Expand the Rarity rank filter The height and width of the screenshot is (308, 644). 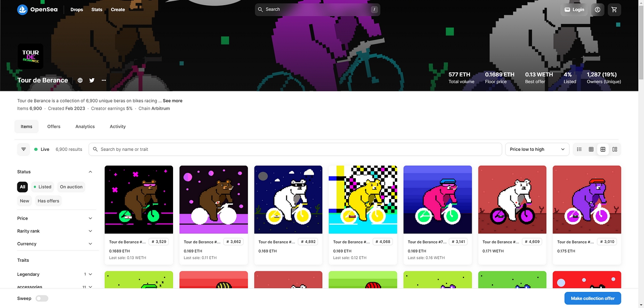pos(55,231)
